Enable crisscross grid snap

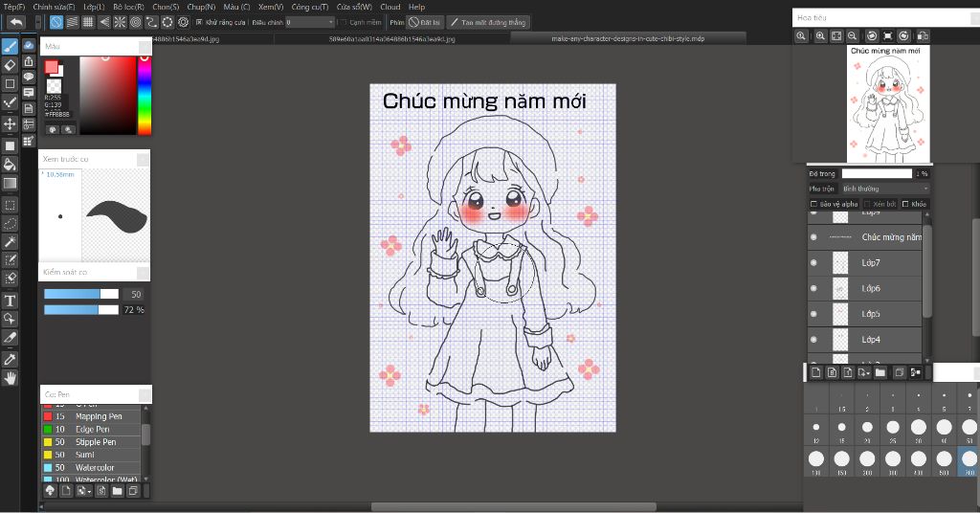pos(88,23)
